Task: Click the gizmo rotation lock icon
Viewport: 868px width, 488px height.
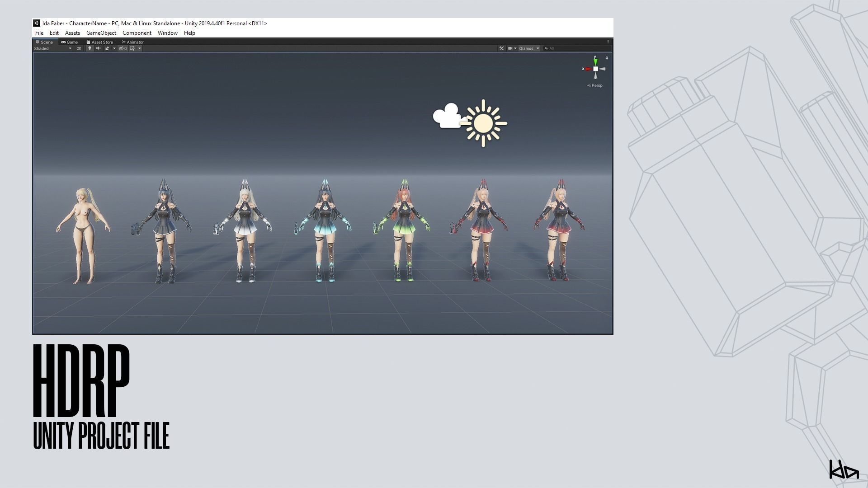Action: coord(607,58)
